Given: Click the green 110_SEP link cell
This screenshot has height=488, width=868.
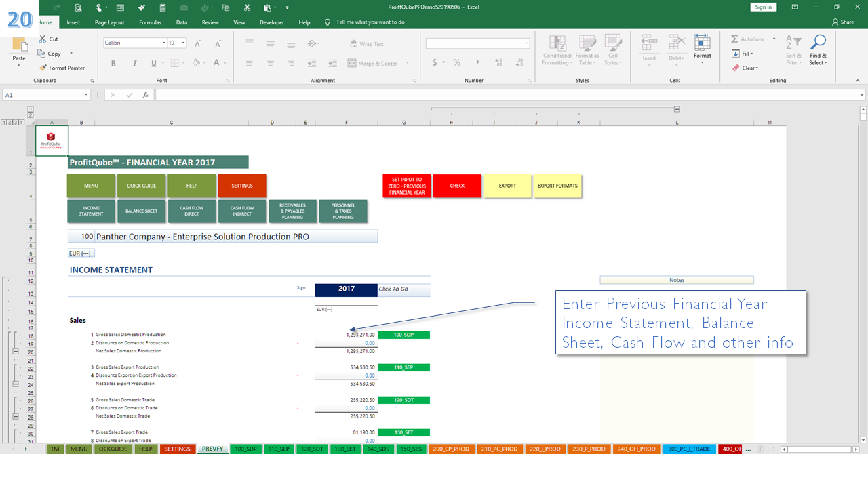Looking at the screenshot, I should (403, 367).
